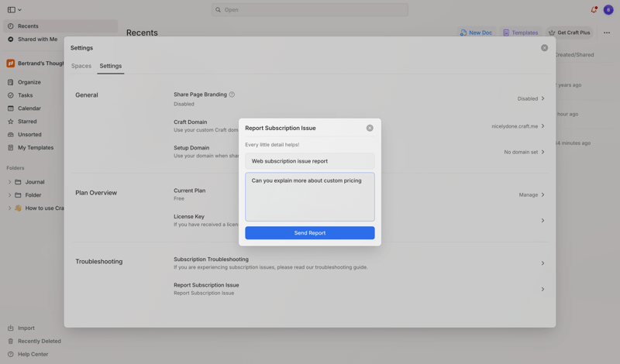620x364 pixels.
Task: Expand How to use Craft folder
Action: click(9, 208)
